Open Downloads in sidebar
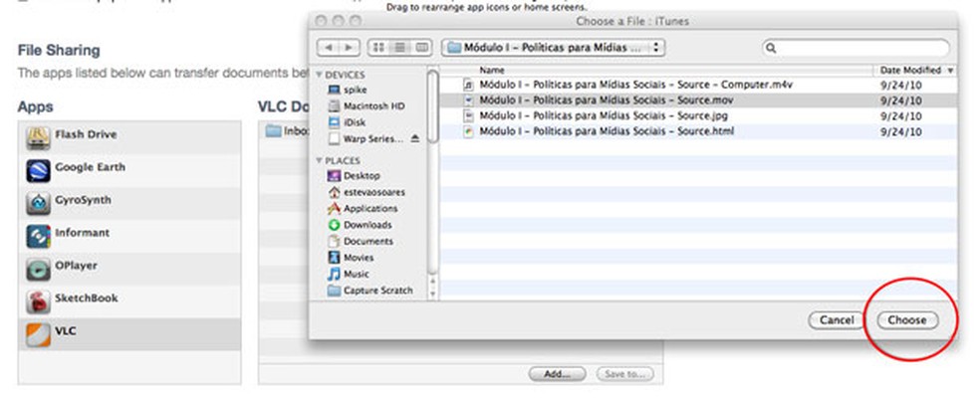 pyautogui.click(x=360, y=225)
